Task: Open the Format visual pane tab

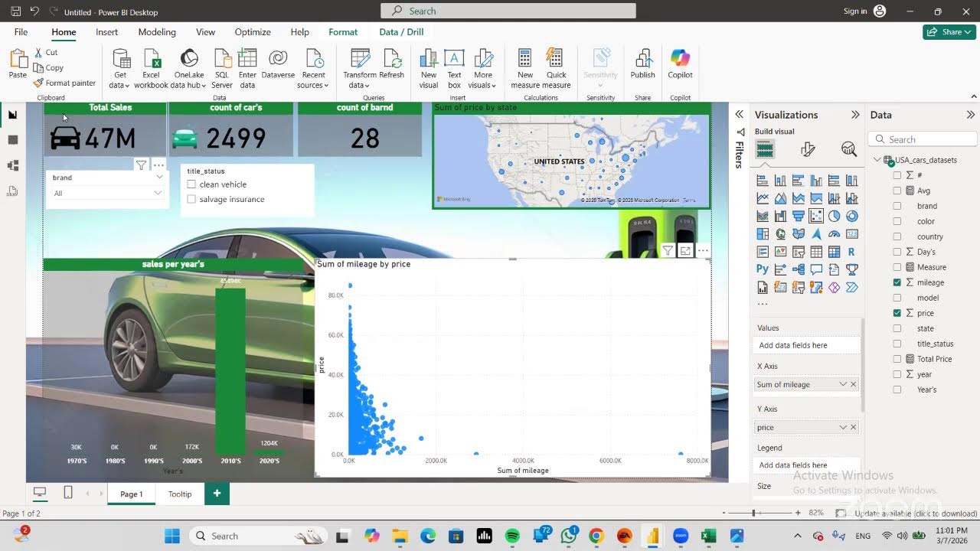Action: pos(807,149)
